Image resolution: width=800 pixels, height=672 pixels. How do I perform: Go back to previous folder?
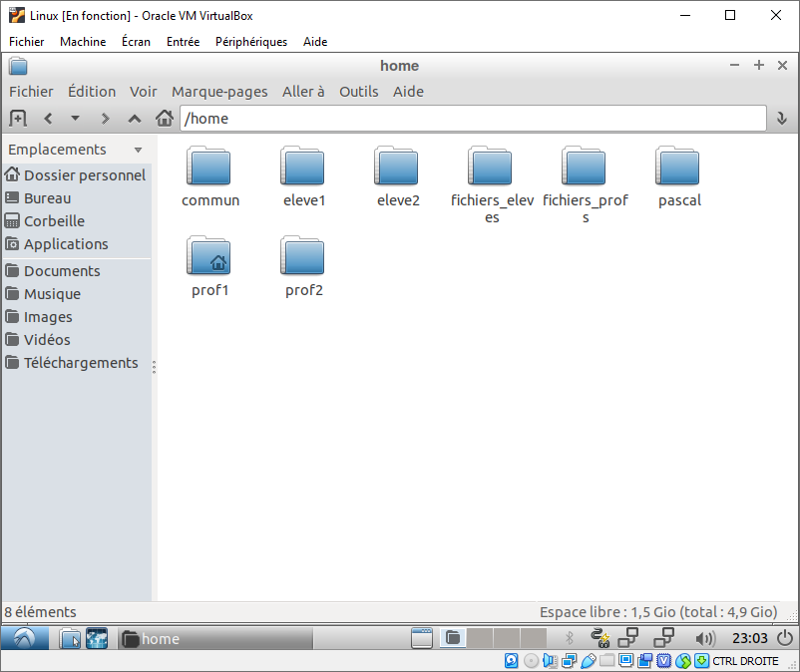coord(47,119)
